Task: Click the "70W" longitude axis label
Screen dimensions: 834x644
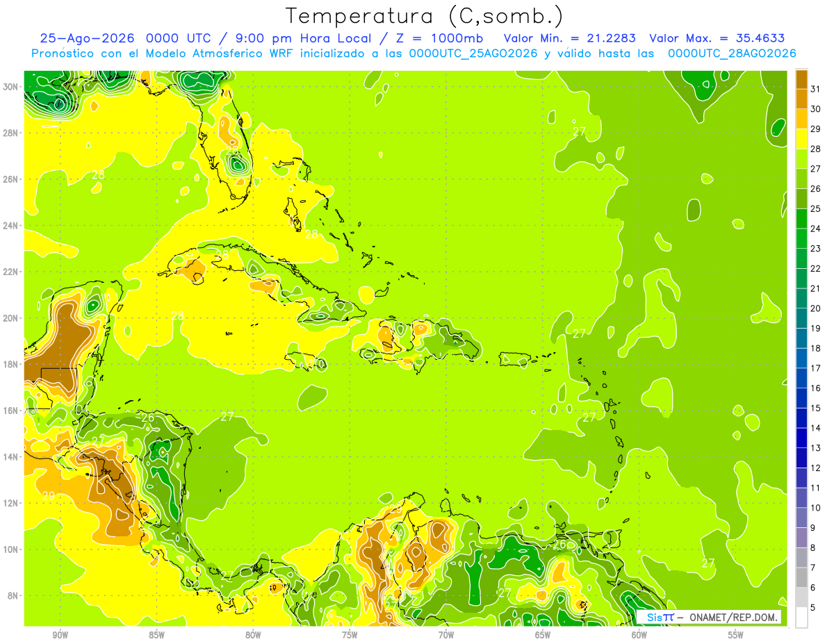Action: 446,635
